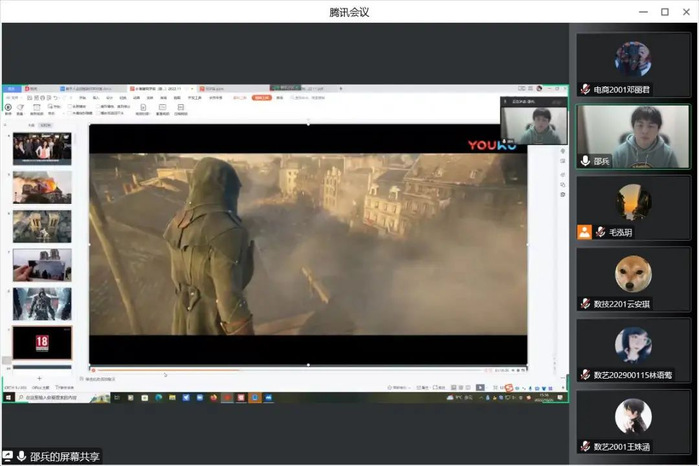Click the microphone icon next to 邵兵

(x=585, y=160)
